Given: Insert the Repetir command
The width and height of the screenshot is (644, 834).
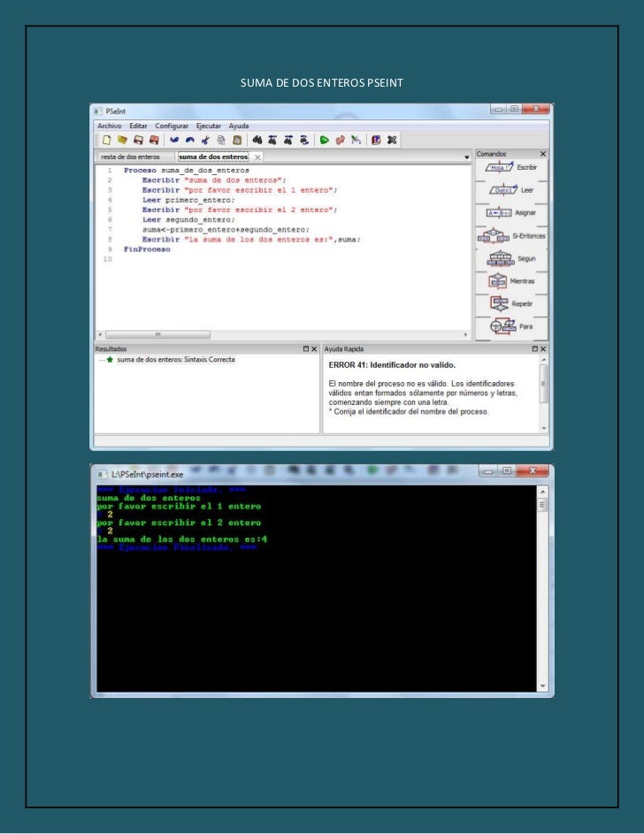Looking at the screenshot, I should point(511,303).
